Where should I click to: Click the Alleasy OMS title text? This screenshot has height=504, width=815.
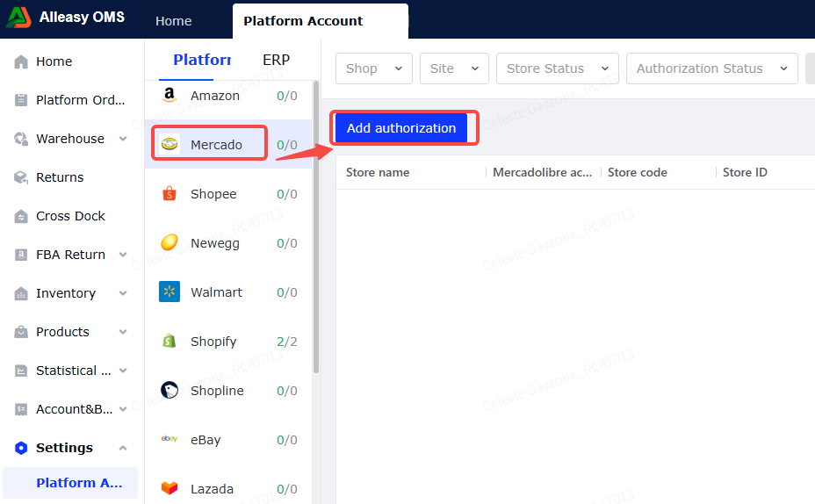pos(83,18)
